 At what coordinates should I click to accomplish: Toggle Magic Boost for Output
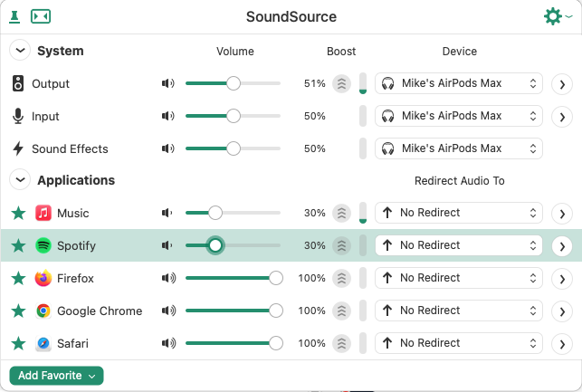[x=341, y=83]
